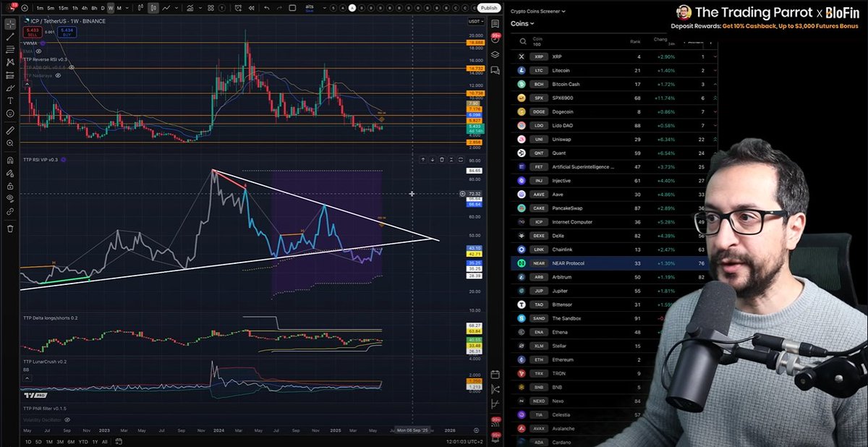868x447 pixels.
Task: Sort screener by Rank column header
Action: (634, 41)
